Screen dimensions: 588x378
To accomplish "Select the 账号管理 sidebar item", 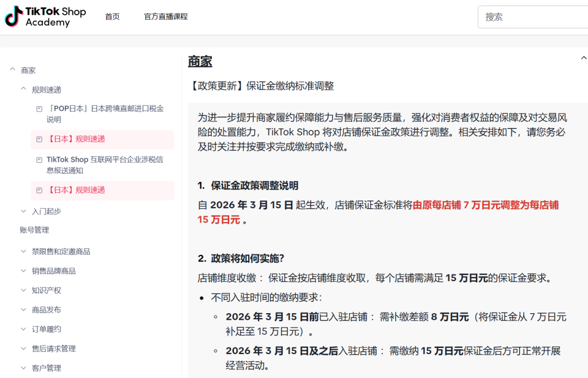I will [x=35, y=230].
